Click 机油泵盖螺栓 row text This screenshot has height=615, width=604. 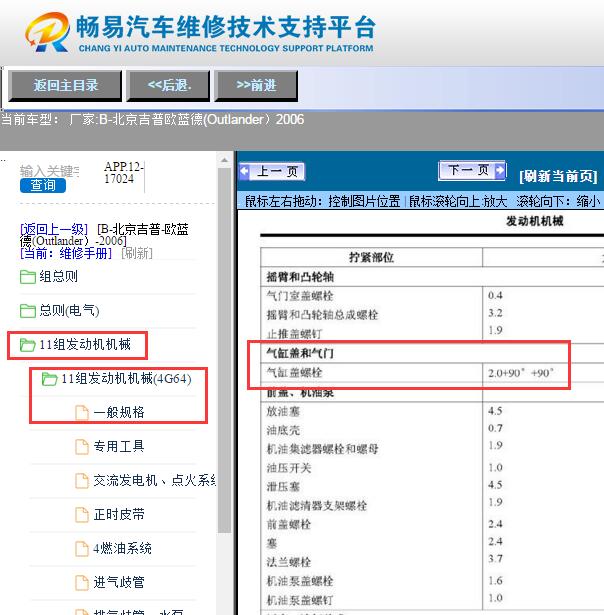click(x=300, y=581)
